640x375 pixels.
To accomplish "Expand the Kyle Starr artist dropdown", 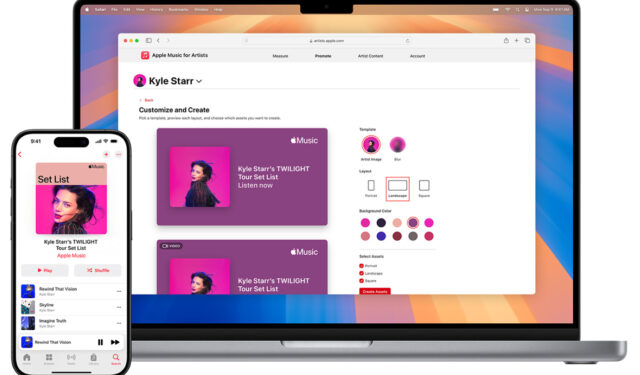I will 199,81.
